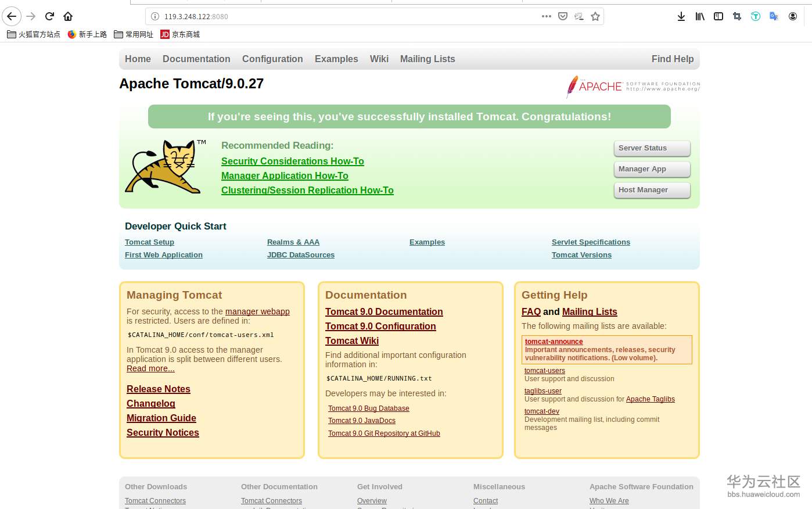Click the Tomcat cat logo image
812x509 pixels.
[166, 167]
